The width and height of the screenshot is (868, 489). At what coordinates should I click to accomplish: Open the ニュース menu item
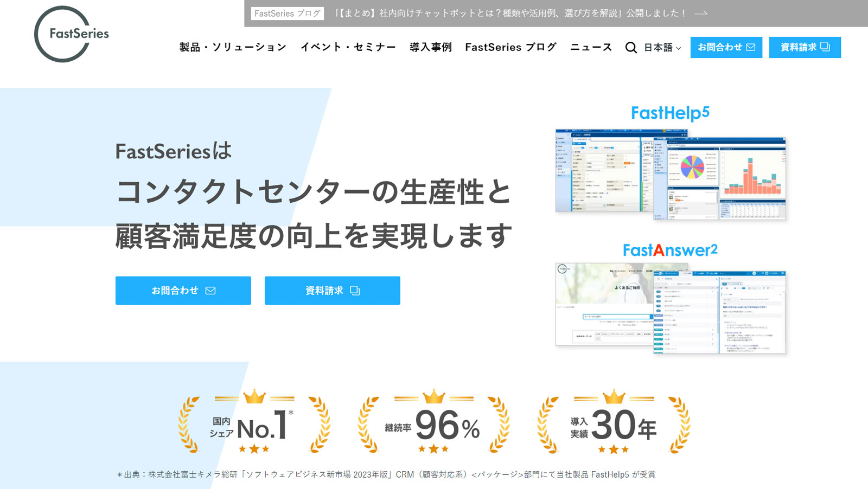(x=591, y=47)
